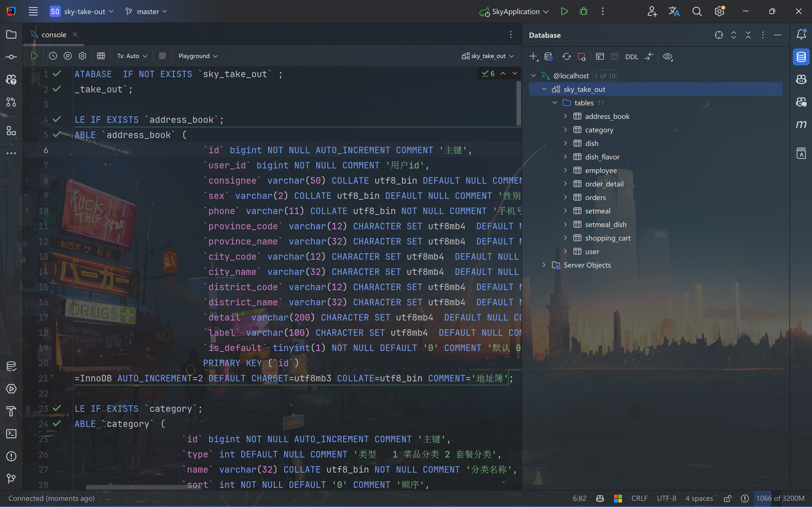Open the main hamburger menu
Image resolution: width=812 pixels, height=507 pixels.
(33, 11)
